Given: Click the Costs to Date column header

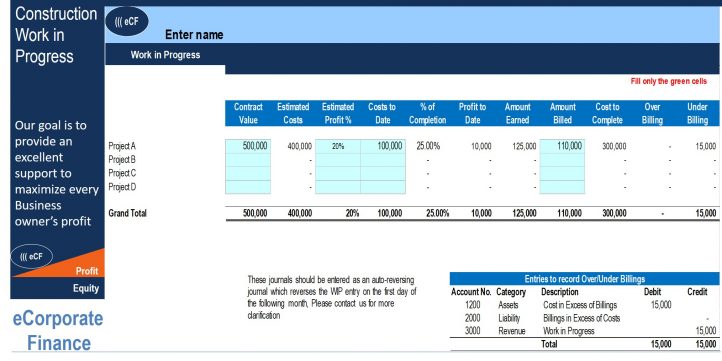Looking at the screenshot, I should click(x=383, y=113).
